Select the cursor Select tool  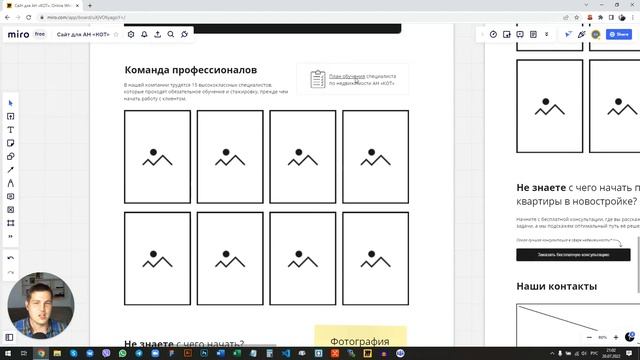click(11, 103)
